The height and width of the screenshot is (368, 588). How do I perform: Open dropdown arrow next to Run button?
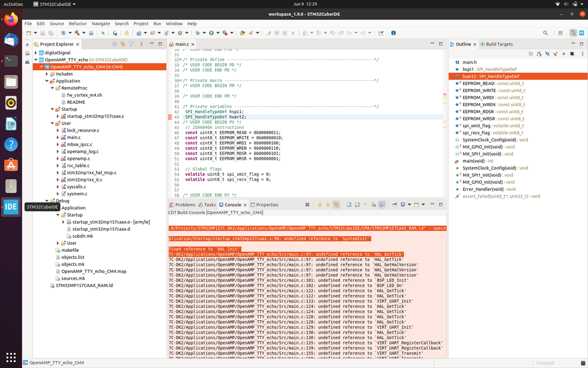point(218,33)
